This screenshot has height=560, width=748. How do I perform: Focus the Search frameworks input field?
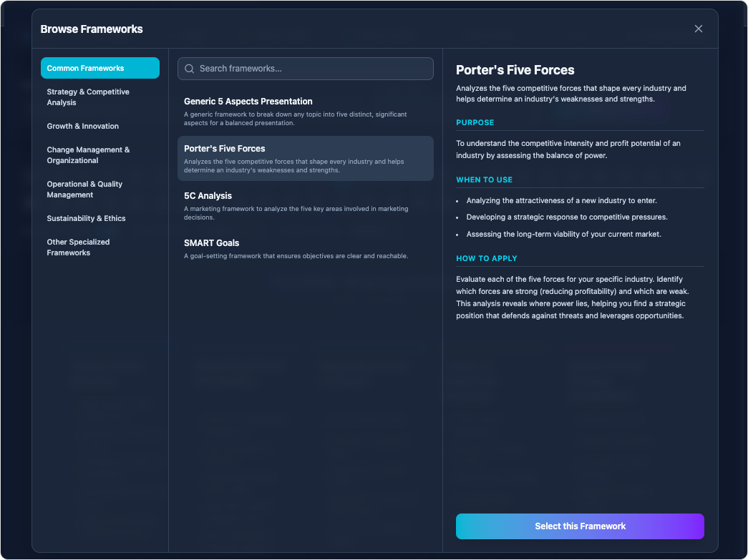click(x=311, y=69)
